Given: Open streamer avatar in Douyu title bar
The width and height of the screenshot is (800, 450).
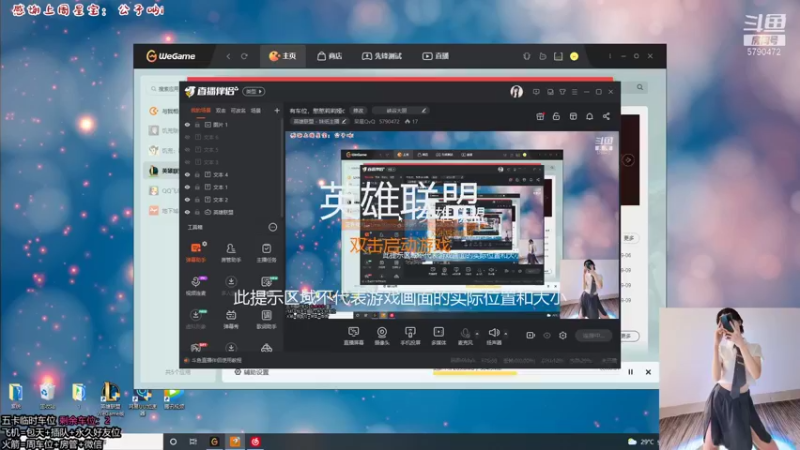Looking at the screenshot, I should pyautogui.click(x=516, y=91).
